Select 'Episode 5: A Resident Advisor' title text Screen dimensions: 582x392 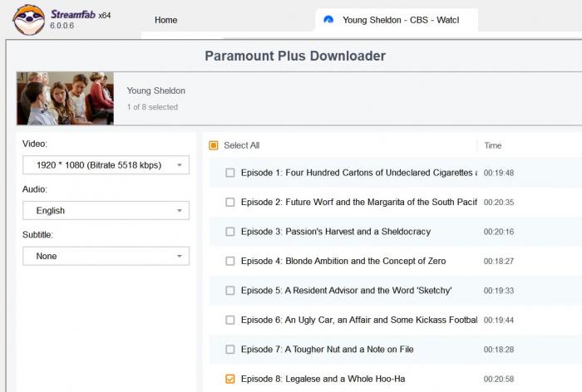(x=347, y=291)
